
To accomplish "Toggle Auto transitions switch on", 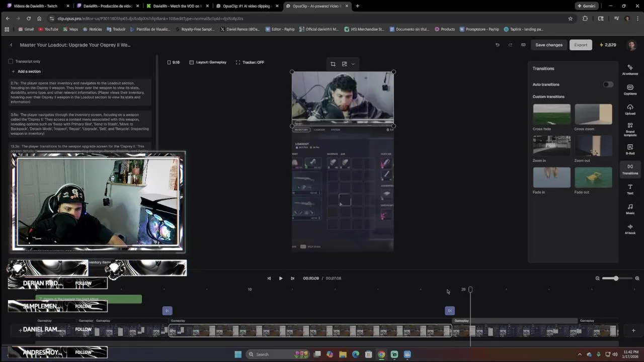I will [x=608, y=84].
